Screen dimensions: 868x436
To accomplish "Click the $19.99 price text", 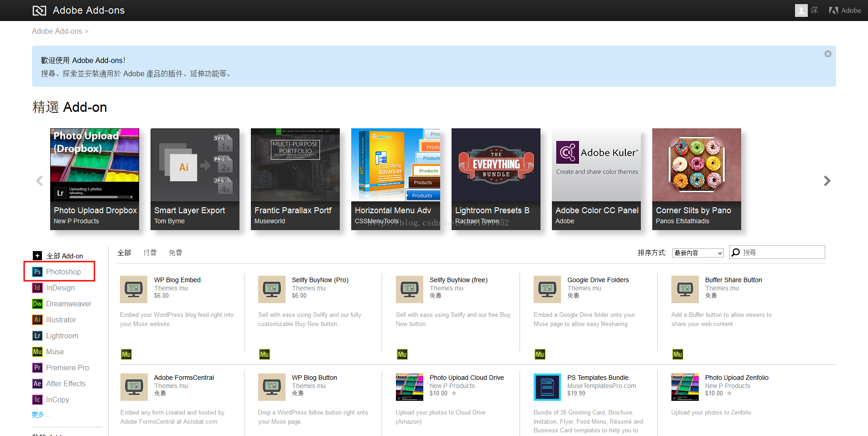I will click(x=577, y=393).
